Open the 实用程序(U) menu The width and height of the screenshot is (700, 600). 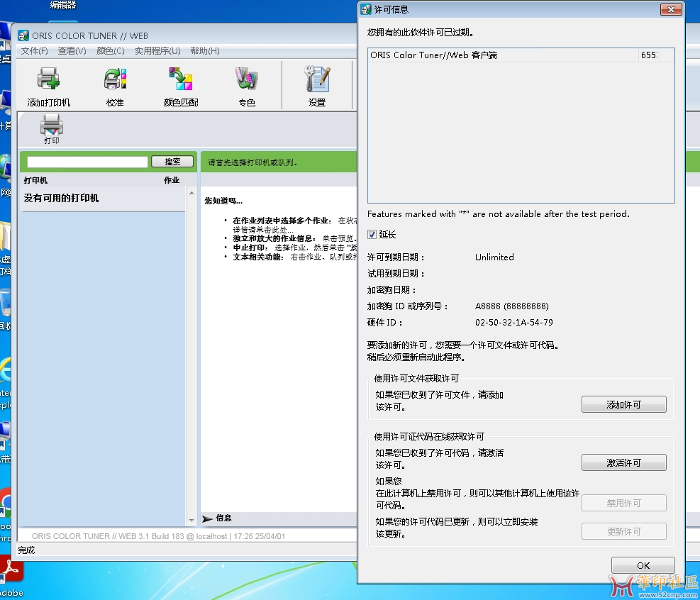(x=157, y=51)
